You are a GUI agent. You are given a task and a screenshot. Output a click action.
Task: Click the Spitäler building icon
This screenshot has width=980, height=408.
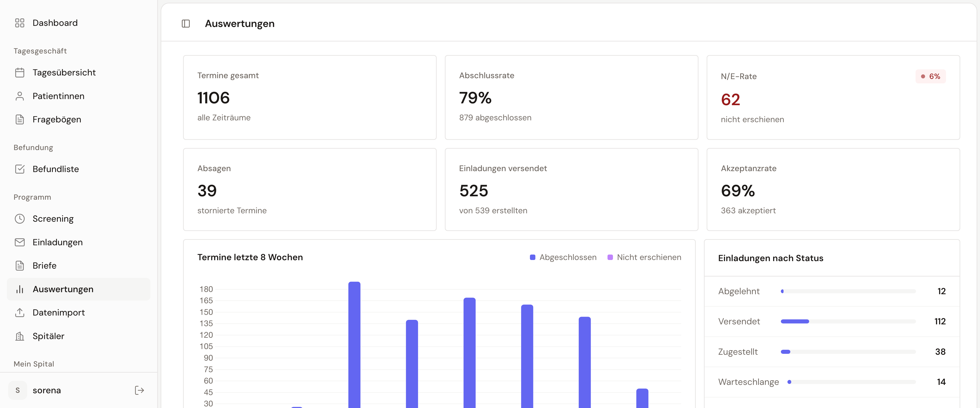tap(20, 336)
